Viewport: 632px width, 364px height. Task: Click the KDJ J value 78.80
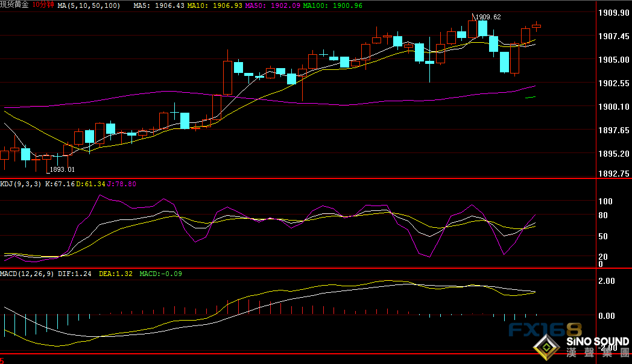click(122, 184)
